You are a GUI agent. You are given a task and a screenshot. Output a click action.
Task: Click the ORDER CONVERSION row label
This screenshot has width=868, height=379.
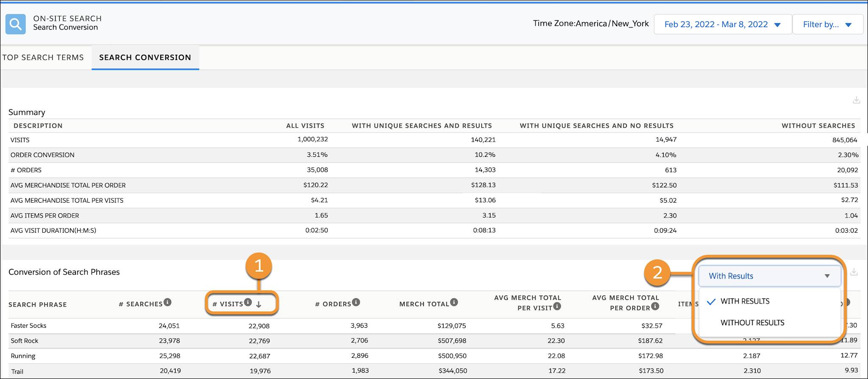[42, 155]
